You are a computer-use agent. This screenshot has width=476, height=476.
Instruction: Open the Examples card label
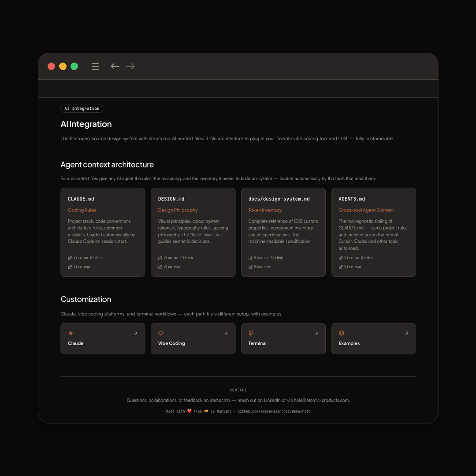(349, 343)
